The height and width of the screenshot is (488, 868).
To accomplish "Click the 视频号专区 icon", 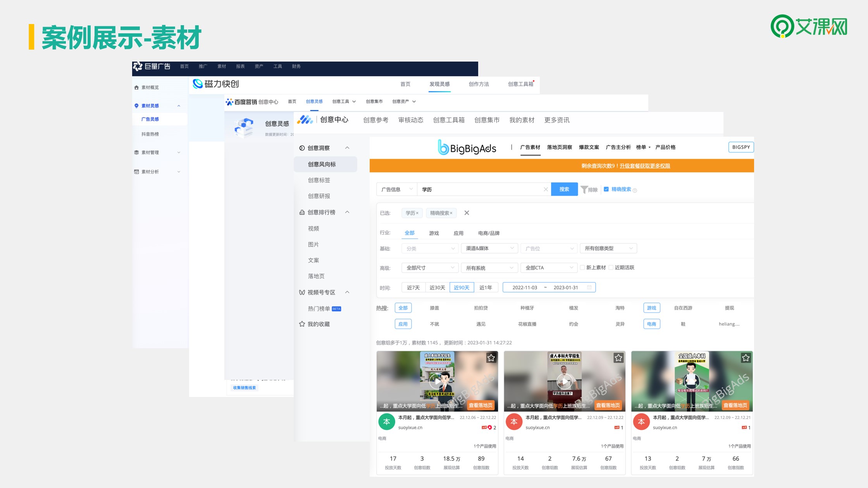I will (302, 292).
